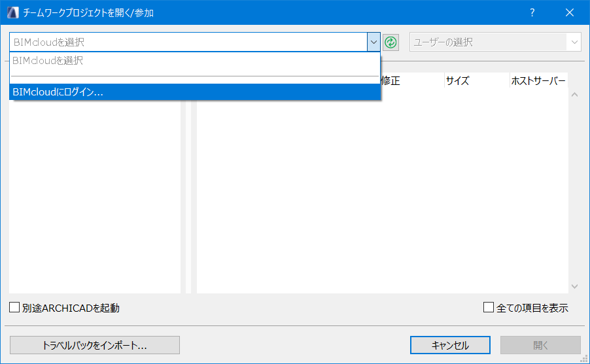Screen dimensions: 590x364
Task: Open the help question mark button
Action: [x=532, y=13]
